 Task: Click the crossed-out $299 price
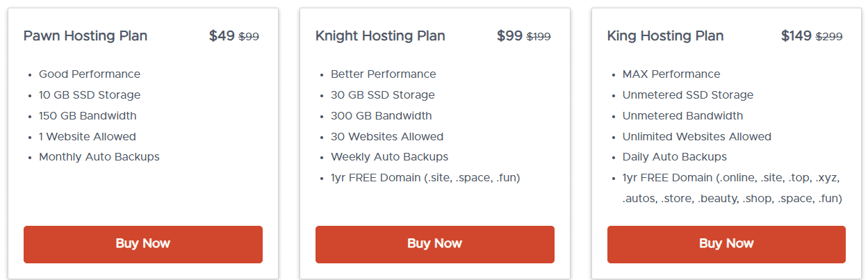pos(828,37)
